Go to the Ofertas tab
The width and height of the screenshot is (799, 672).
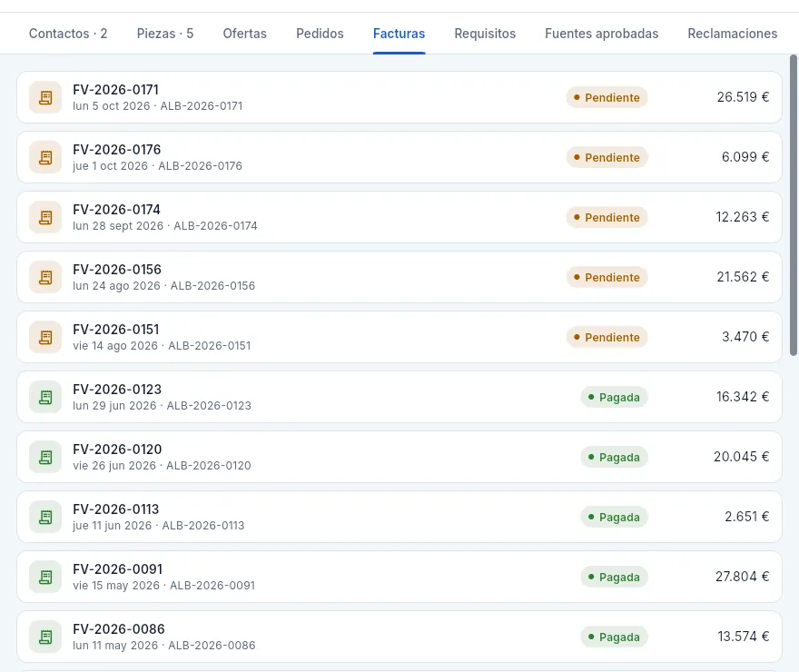[x=244, y=34]
